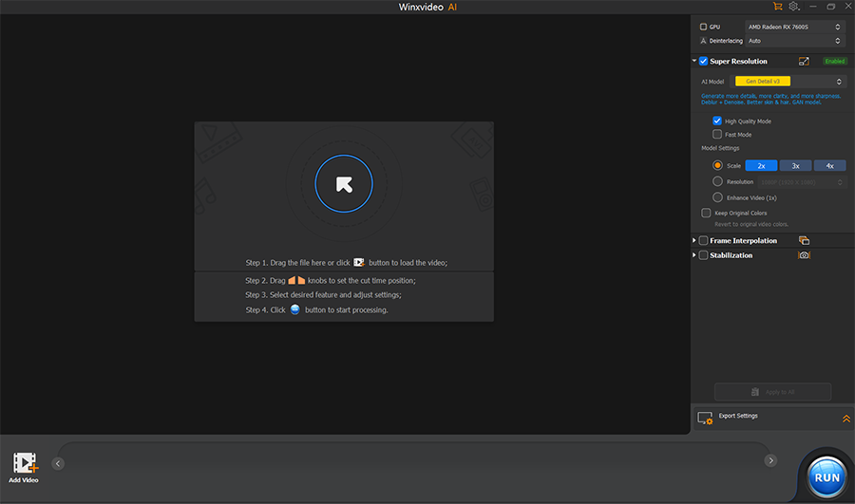
Task: Expand the Stabilization section
Action: 694,255
